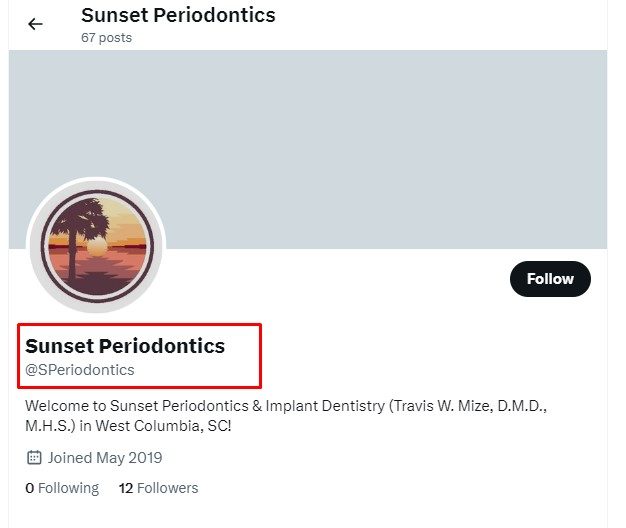View the 12 Followers list

point(158,488)
